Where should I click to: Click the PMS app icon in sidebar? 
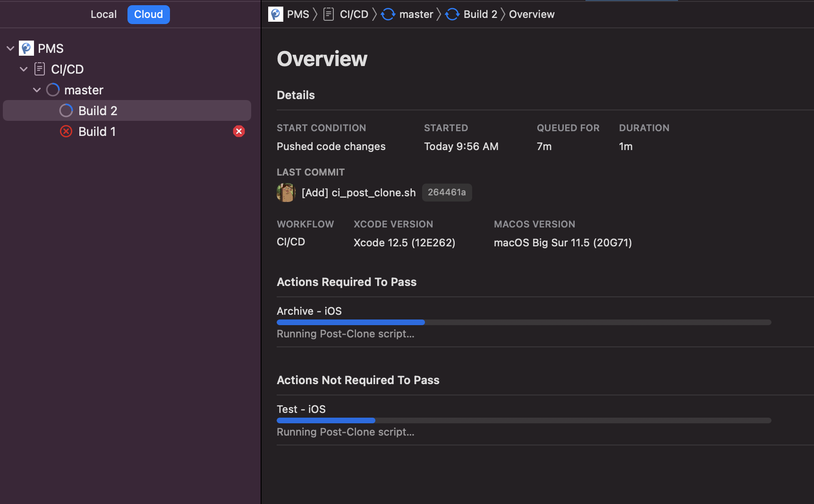pos(26,48)
